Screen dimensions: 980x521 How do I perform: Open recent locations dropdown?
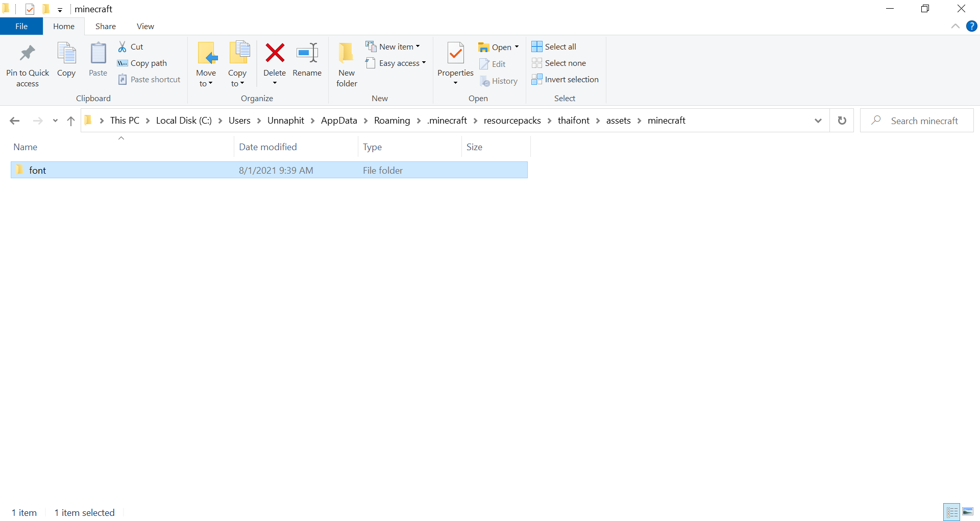click(x=55, y=121)
